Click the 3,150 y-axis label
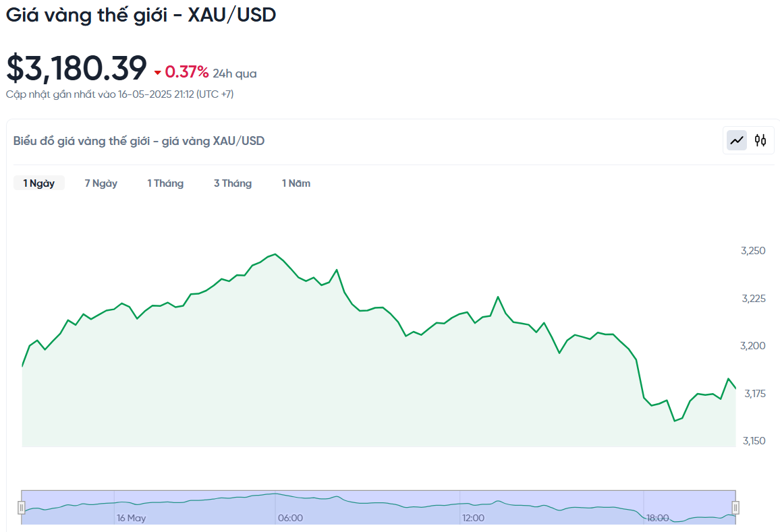This screenshot has height=532, width=780. point(754,440)
